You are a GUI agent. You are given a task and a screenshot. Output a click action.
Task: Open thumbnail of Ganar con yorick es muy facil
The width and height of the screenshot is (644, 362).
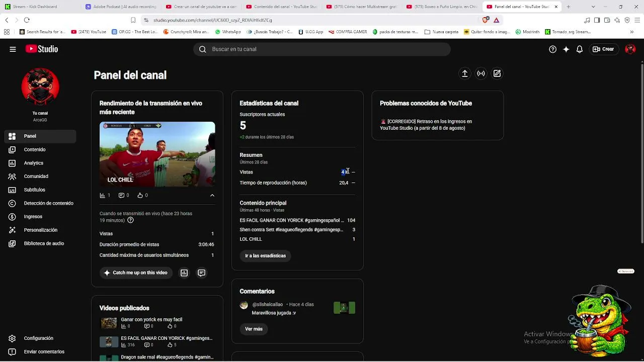[109, 323]
